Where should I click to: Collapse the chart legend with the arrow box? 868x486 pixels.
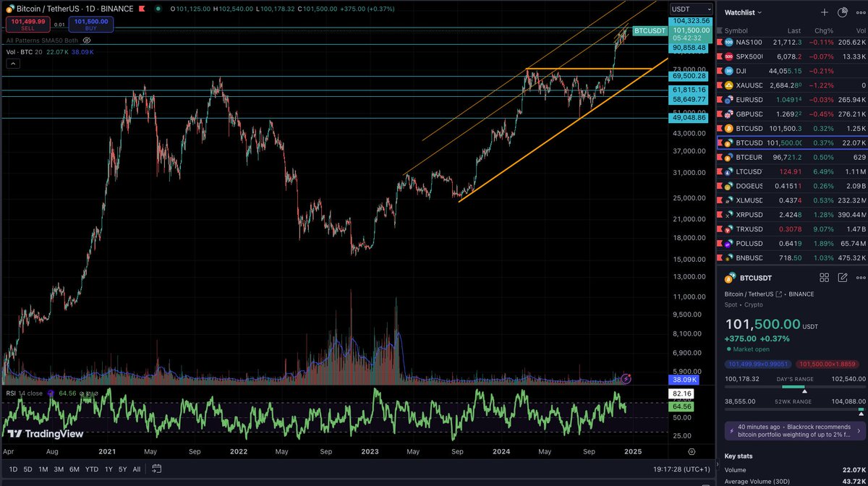(x=12, y=64)
